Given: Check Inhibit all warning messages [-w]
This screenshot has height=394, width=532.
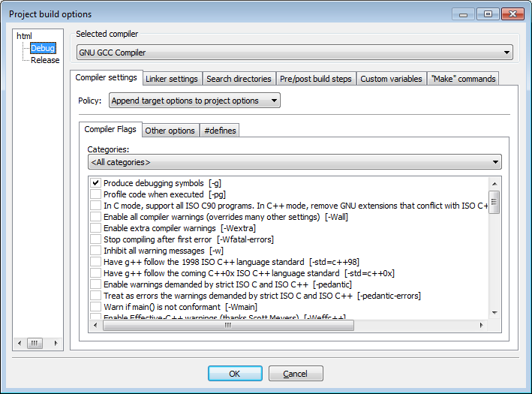Looking at the screenshot, I should tap(95, 251).
